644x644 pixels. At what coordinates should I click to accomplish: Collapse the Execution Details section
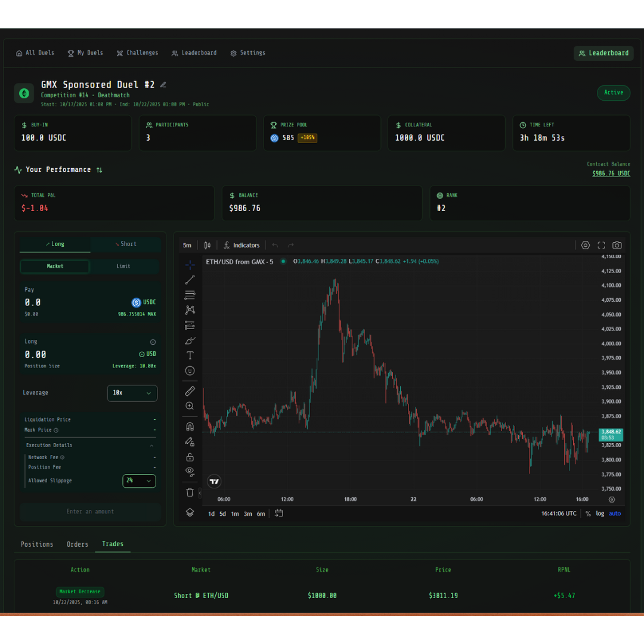click(151, 445)
